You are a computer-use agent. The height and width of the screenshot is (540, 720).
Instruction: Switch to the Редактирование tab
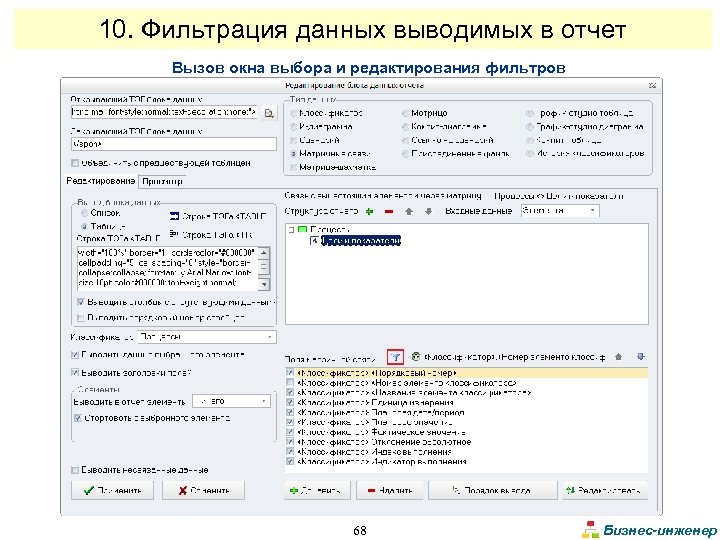pyautogui.click(x=101, y=181)
